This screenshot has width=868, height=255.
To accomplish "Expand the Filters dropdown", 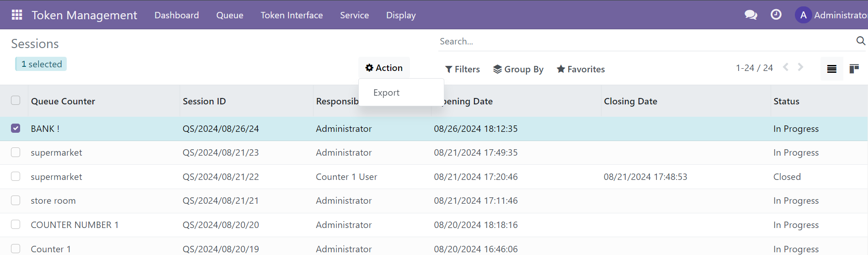I will (462, 69).
